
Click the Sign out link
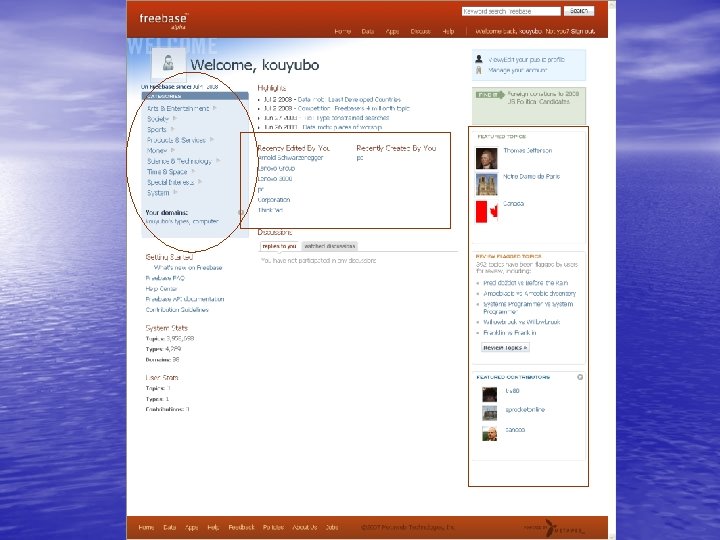583,31
